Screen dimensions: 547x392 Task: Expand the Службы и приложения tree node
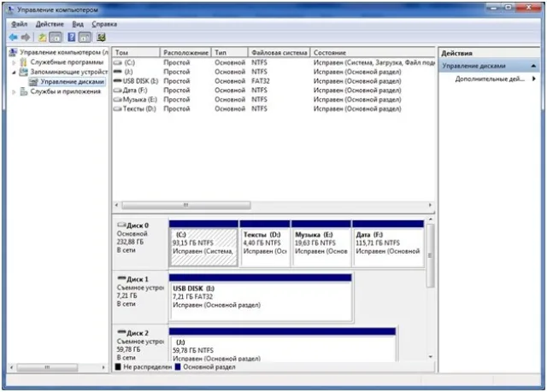coord(14,91)
